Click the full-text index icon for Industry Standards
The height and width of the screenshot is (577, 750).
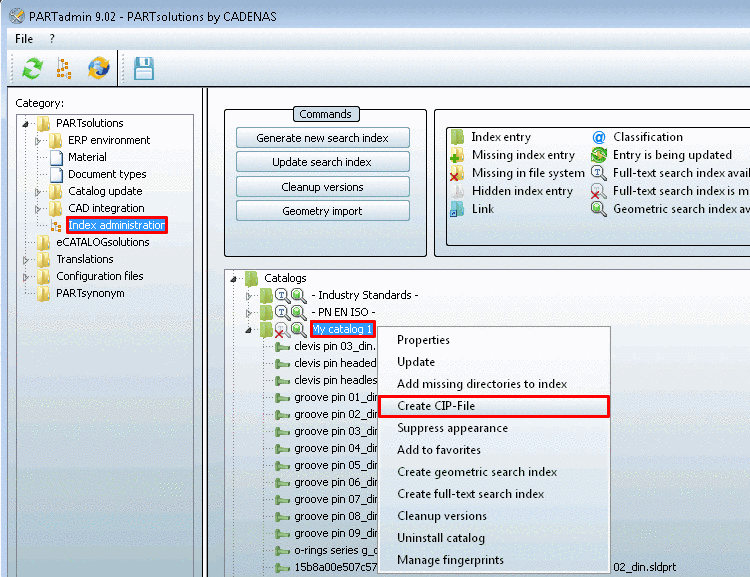[x=282, y=296]
